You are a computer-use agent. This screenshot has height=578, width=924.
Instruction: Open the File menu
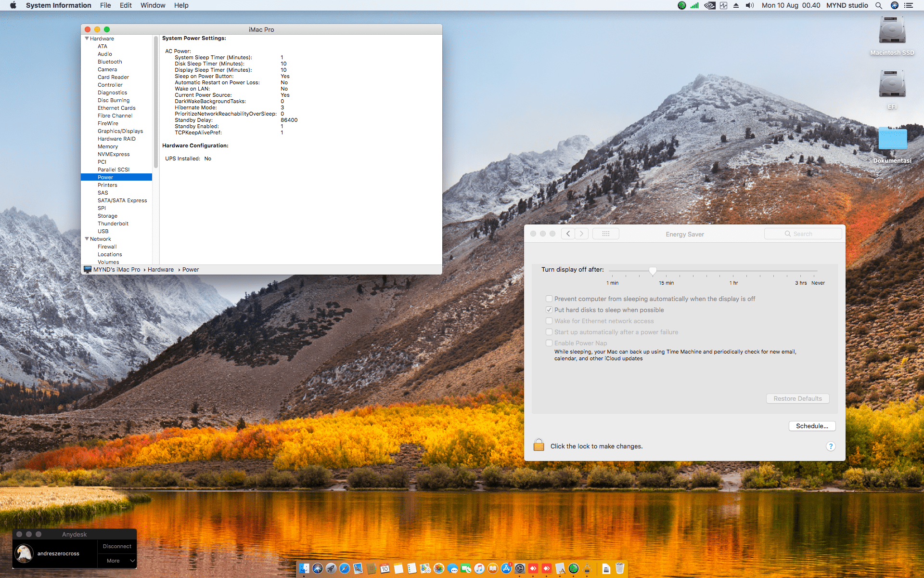(x=105, y=5)
